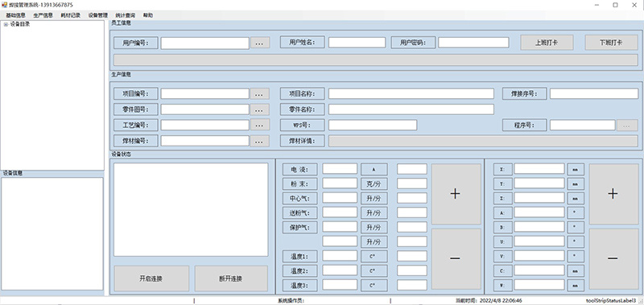The width and height of the screenshot is (644, 305).
Task: Open the 设备管理 menu
Action: coord(97,15)
